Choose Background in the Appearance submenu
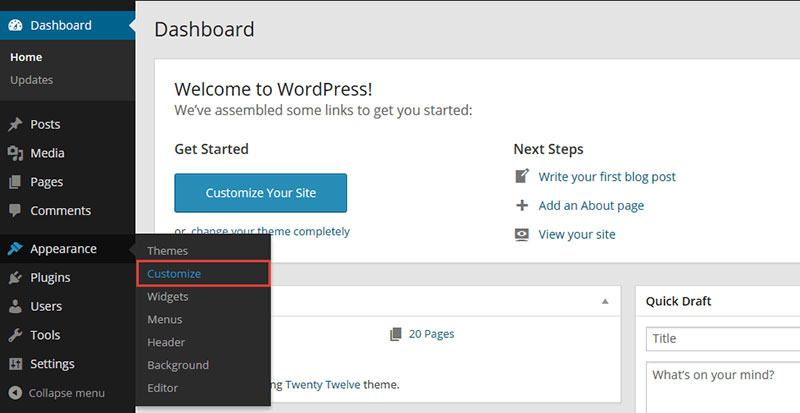This screenshot has height=413, width=800. (178, 365)
